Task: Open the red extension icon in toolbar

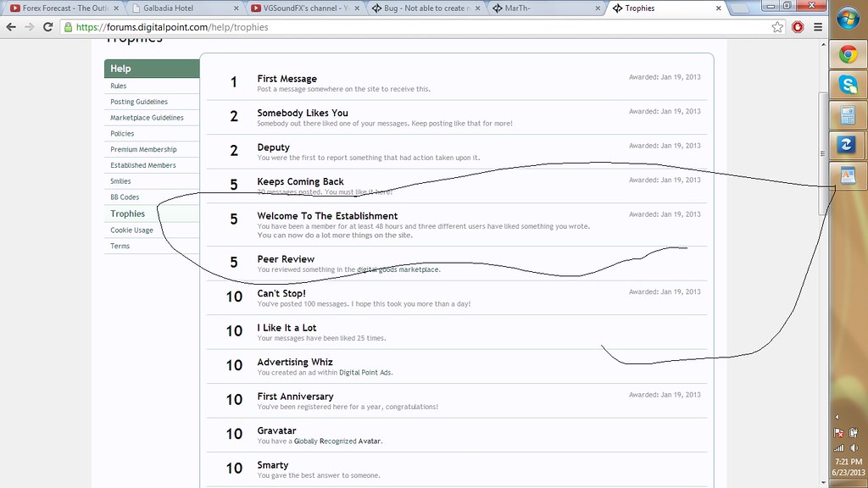Action: tap(798, 27)
